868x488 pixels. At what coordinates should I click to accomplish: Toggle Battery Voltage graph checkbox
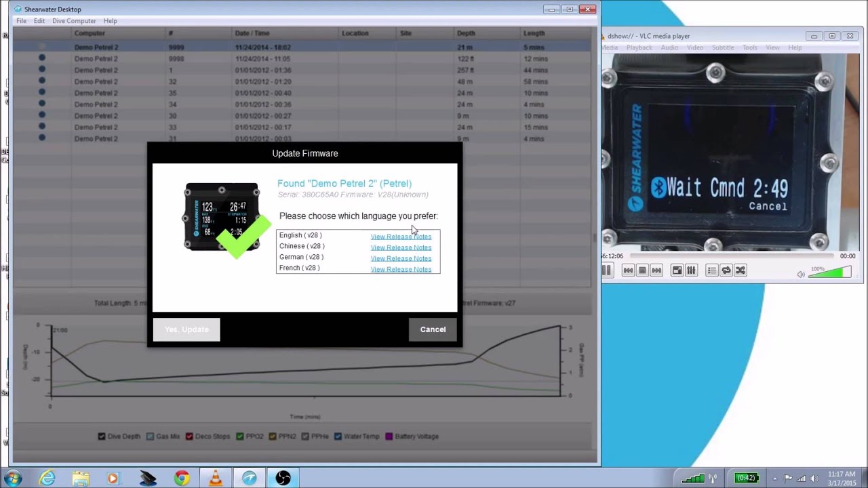[x=389, y=436]
